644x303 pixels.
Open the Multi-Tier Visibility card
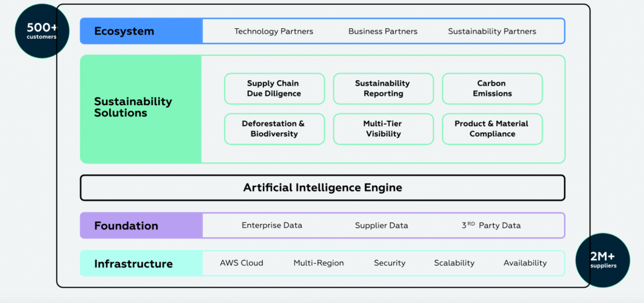[383, 129]
